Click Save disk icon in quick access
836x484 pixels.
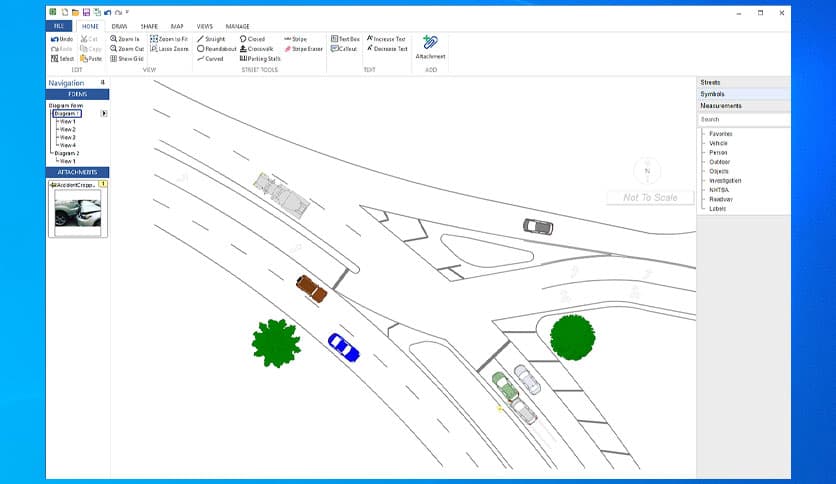[x=86, y=12]
